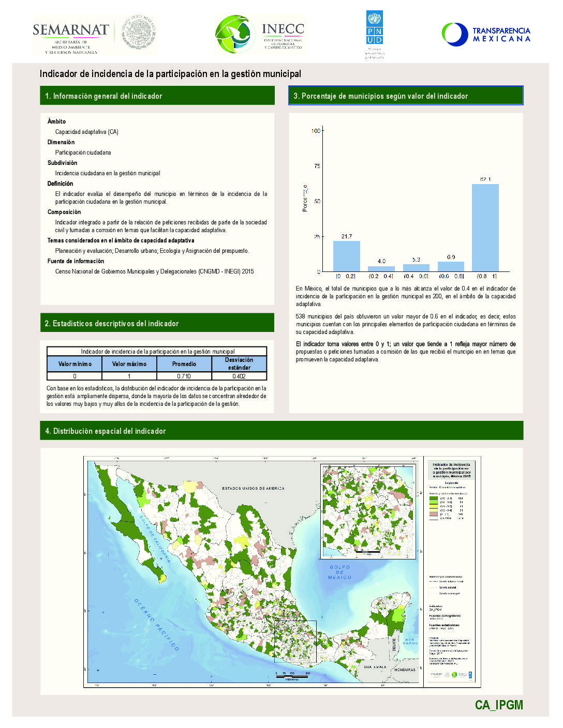Click 'Incidencia ciudadana en la gestión municipal'
The width and height of the screenshot is (563, 728).
[108, 173]
